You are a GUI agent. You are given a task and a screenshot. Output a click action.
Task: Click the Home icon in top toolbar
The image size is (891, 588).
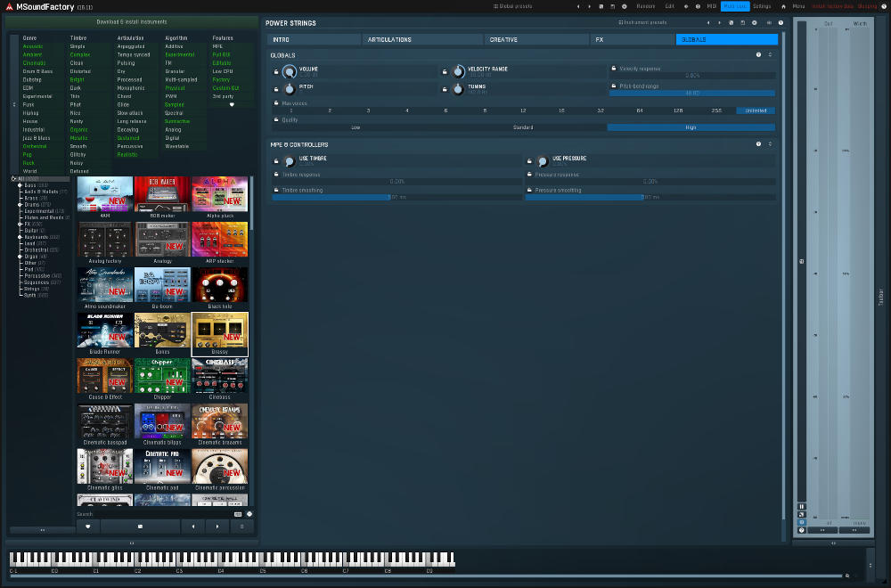tap(783, 6)
